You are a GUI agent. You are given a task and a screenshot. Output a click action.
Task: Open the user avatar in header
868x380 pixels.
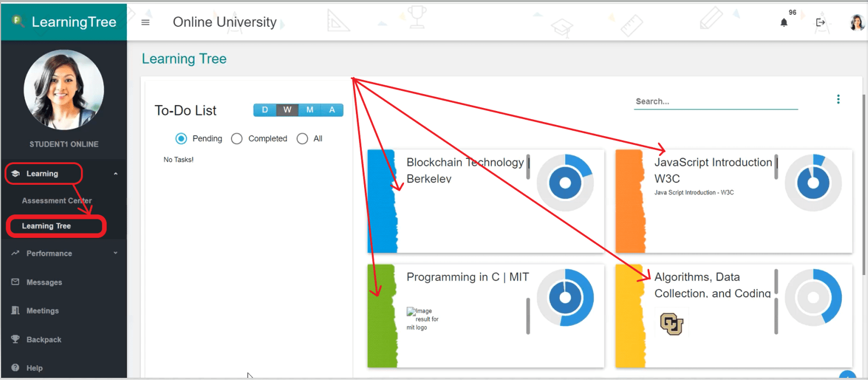857,22
